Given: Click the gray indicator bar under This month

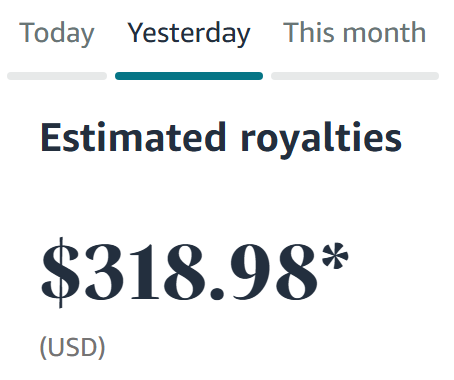Looking at the screenshot, I should pyautogui.click(x=355, y=76).
